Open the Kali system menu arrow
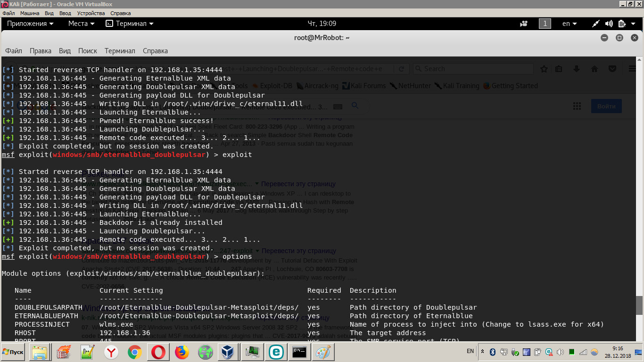644x362 pixels. click(x=633, y=24)
